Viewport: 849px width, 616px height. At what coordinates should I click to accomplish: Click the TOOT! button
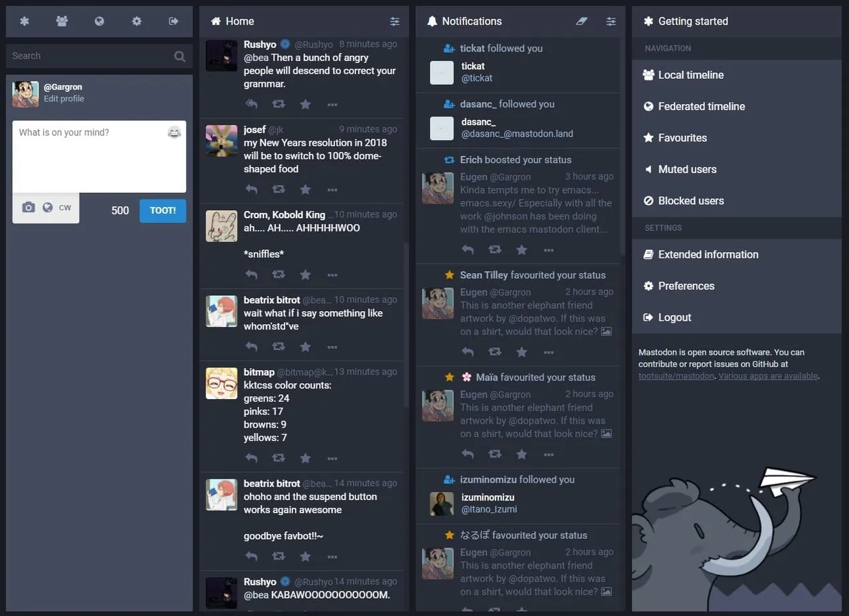click(x=163, y=211)
